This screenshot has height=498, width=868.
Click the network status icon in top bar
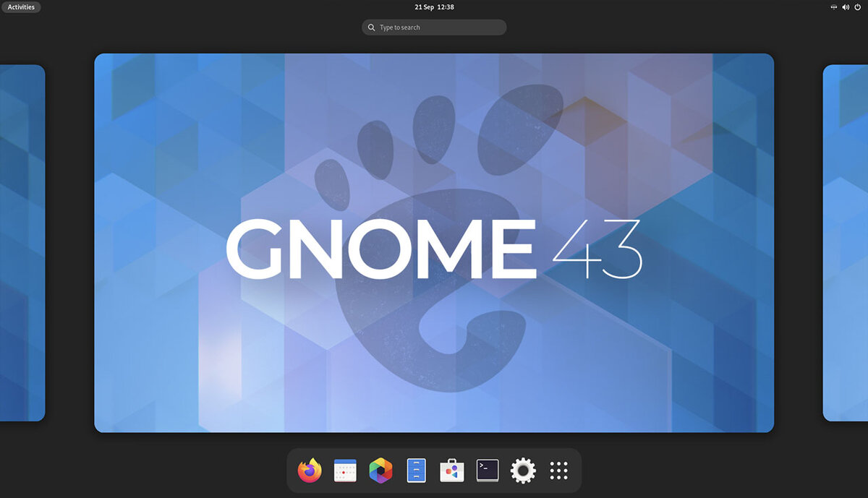[833, 7]
